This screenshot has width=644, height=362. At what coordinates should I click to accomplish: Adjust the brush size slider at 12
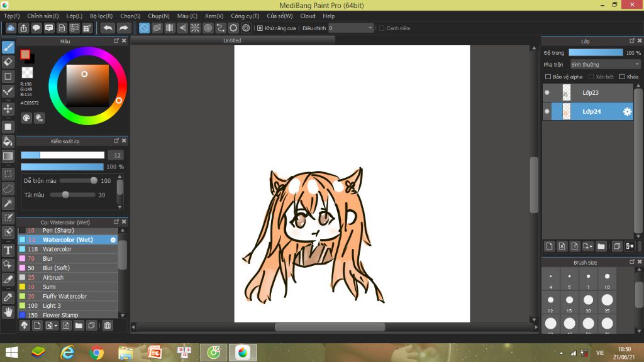coord(63,155)
